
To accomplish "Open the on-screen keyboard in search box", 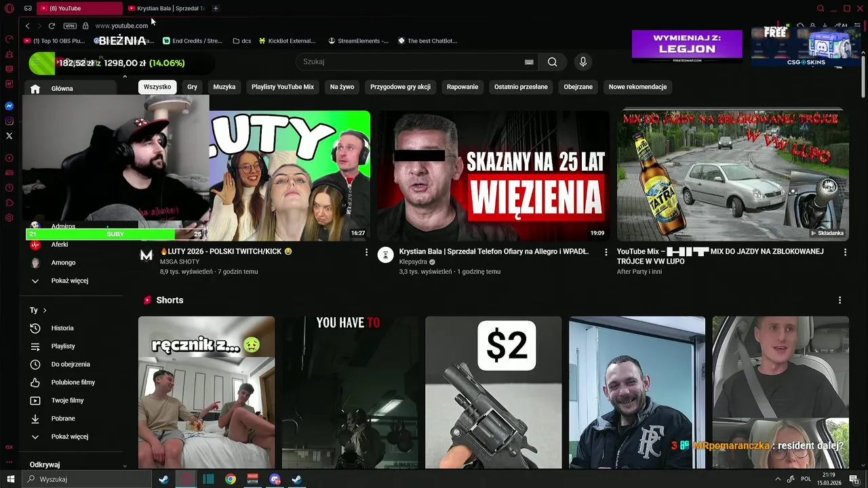I will (x=529, y=62).
